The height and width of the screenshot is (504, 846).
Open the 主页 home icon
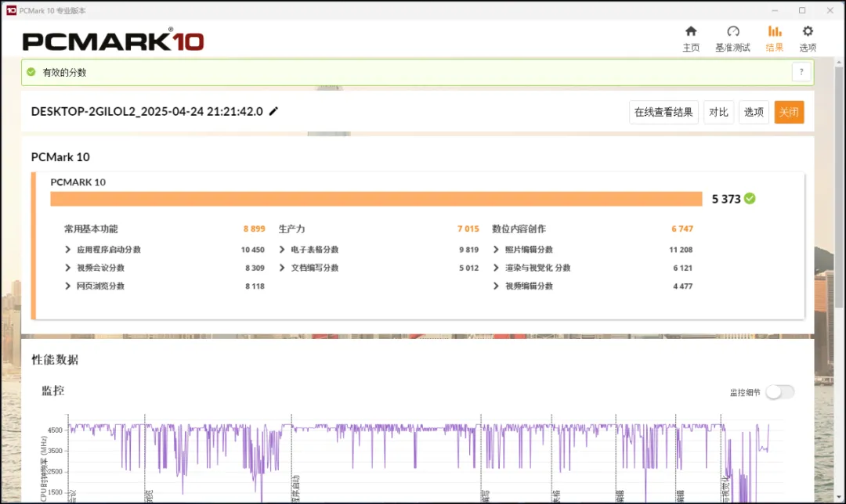[691, 31]
